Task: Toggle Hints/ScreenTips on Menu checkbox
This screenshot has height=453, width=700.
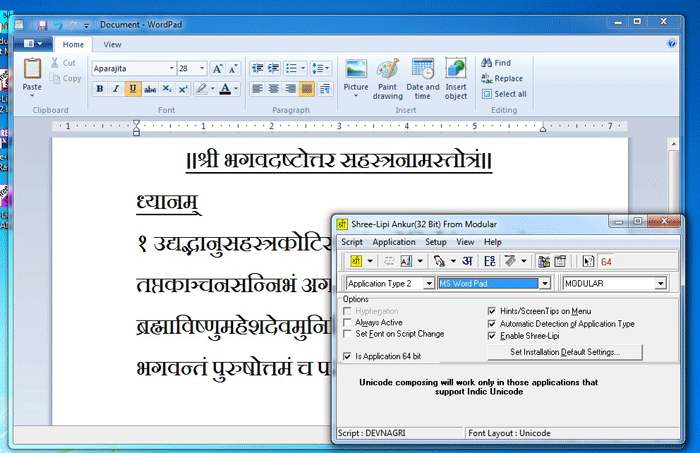Action: [492, 311]
